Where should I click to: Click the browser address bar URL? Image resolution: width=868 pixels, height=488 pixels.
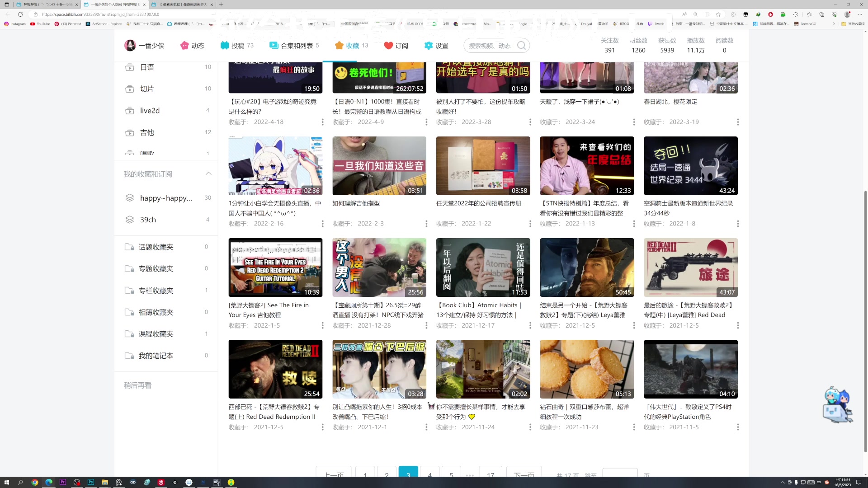click(100, 14)
